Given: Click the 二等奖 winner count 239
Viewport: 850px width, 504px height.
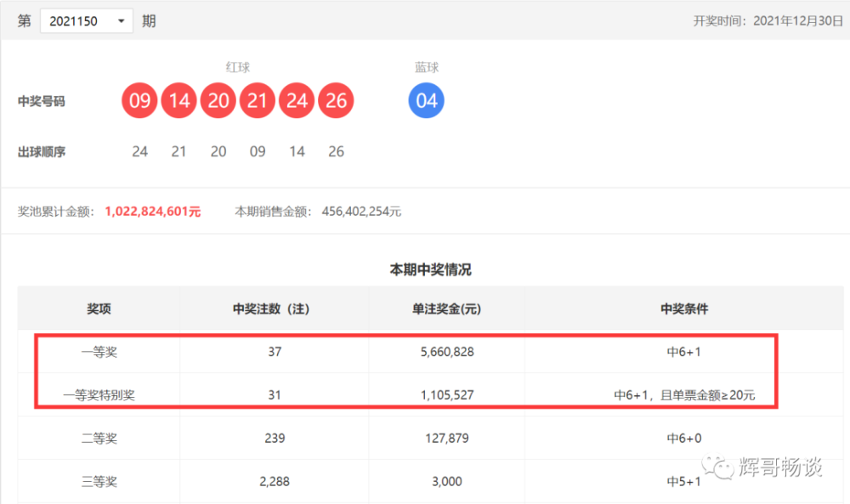Looking at the screenshot, I should (275, 438).
